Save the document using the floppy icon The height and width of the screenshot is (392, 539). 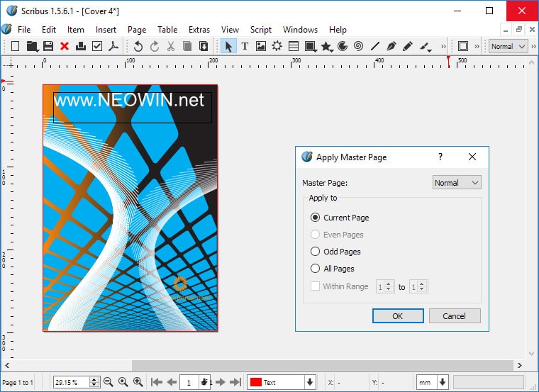(48, 46)
